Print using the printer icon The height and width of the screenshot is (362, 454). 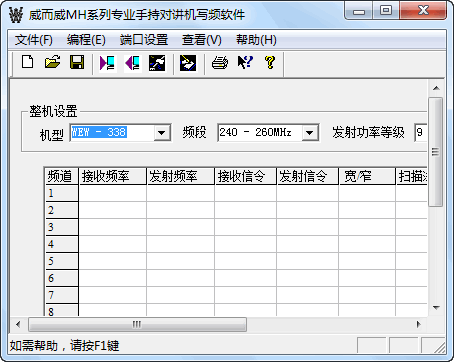(220, 63)
